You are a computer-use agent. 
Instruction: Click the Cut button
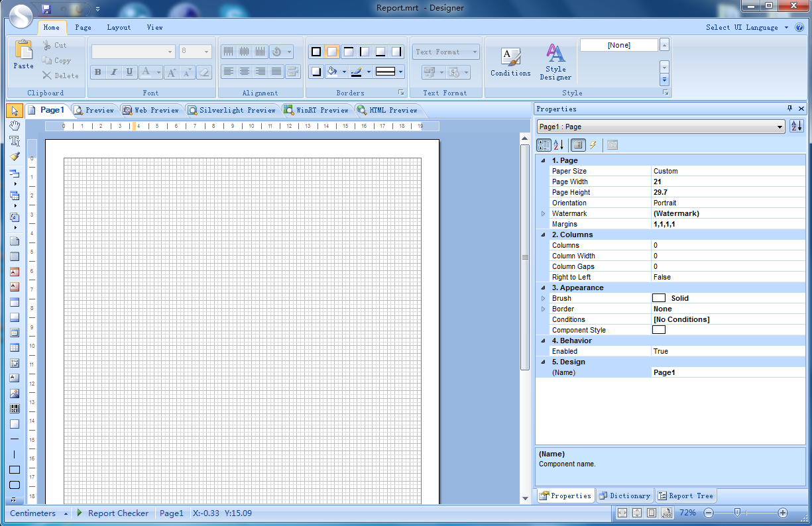[x=55, y=45]
